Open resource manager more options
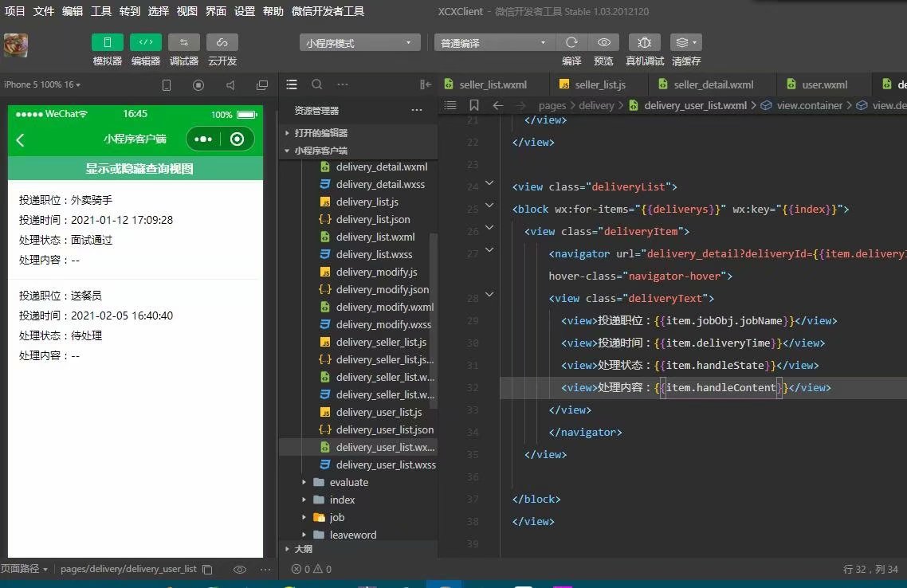 [417, 111]
